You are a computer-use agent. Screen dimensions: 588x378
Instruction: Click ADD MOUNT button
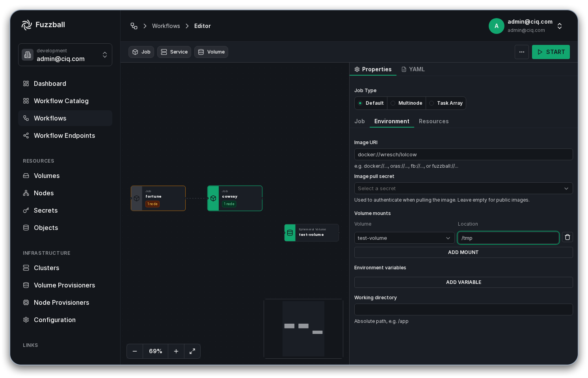click(463, 252)
